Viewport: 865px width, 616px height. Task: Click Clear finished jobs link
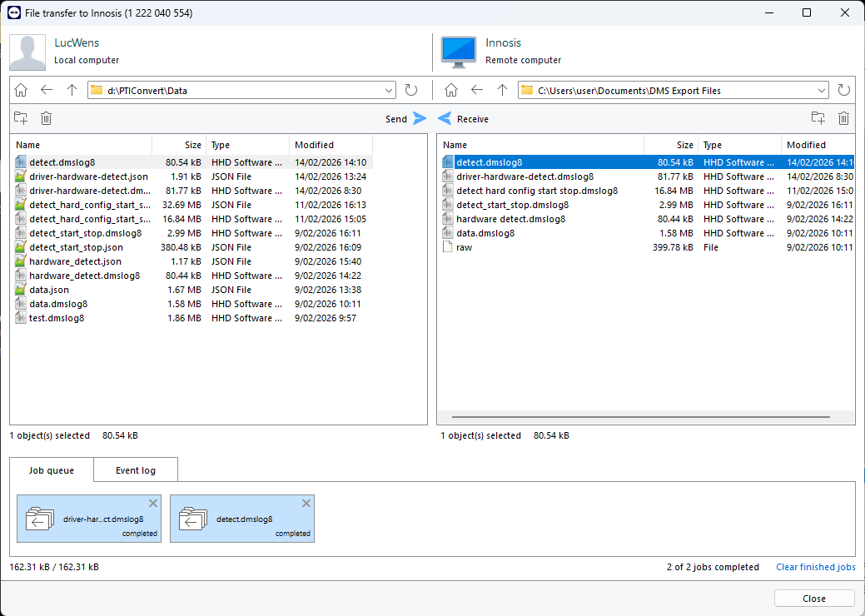(x=815, y=567)
